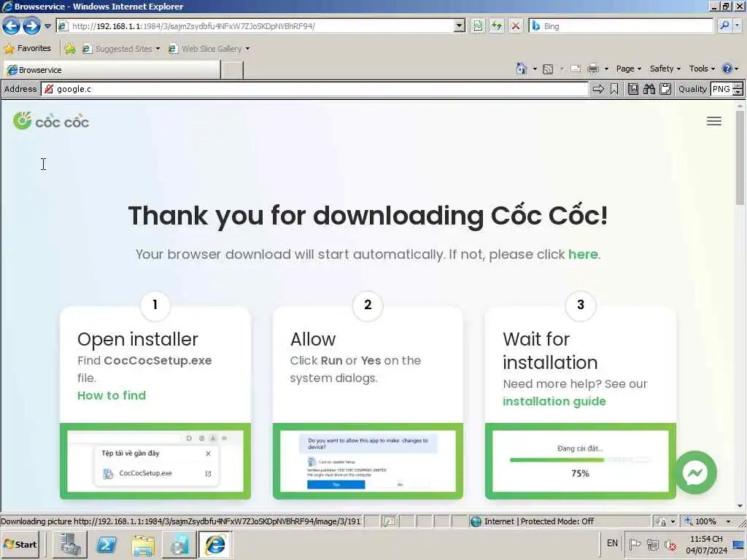Go to IE Home icon
Viewport: 747px width, 560px height.
[521, 69]
